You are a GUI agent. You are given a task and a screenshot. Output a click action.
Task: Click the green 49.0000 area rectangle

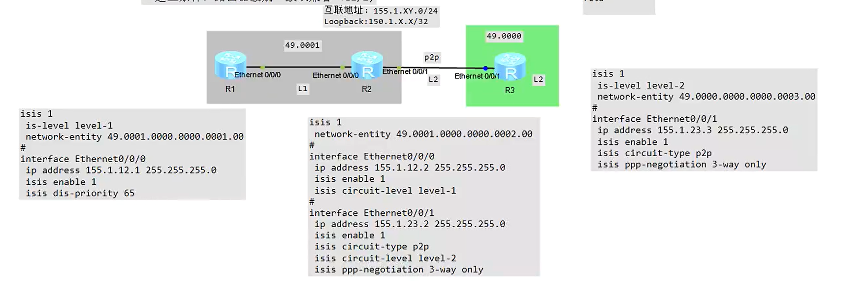coord(513,66)
